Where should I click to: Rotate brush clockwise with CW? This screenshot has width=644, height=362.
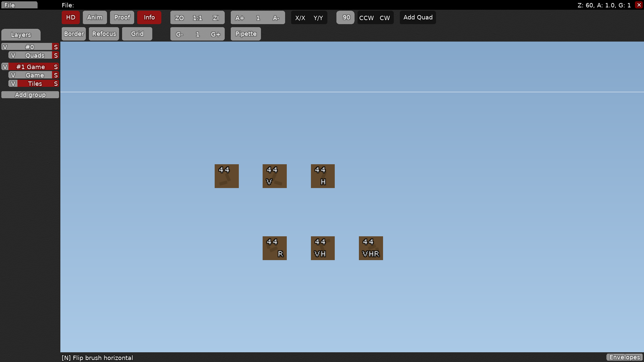(x=385, y=18)
